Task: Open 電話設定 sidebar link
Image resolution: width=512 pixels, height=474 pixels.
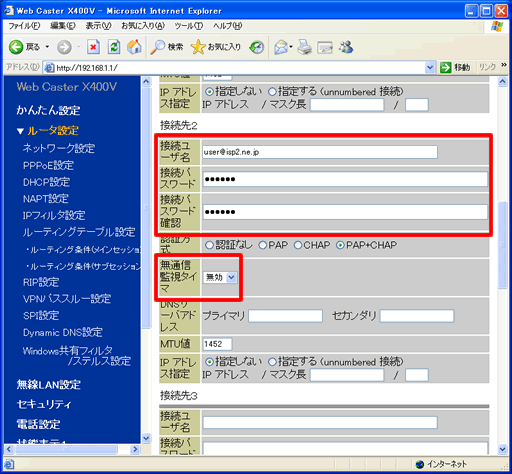Action: pyautogui.click(x=38, y=424)
